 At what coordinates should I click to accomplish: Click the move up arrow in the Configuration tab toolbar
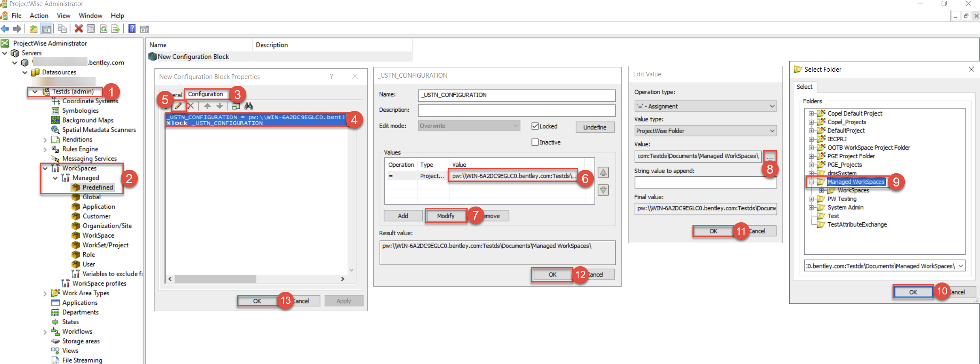tap(207, 106)
